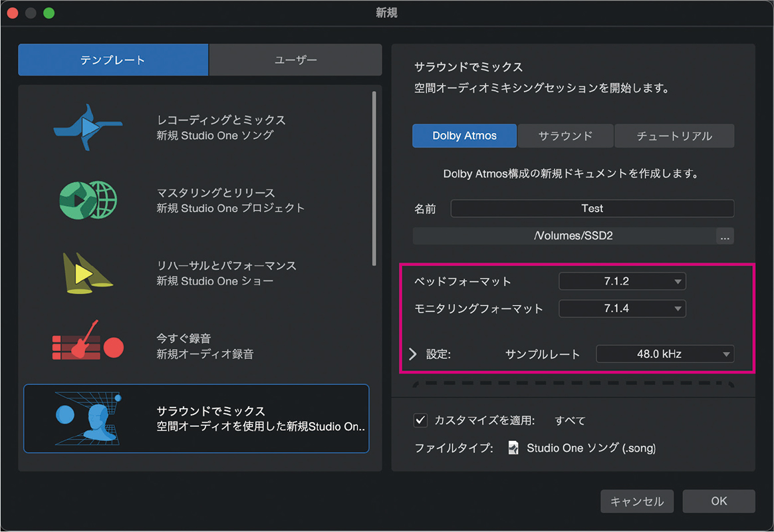Switch to the テンプレート tab
The image size is (774, 532).
tap(113, 60)
